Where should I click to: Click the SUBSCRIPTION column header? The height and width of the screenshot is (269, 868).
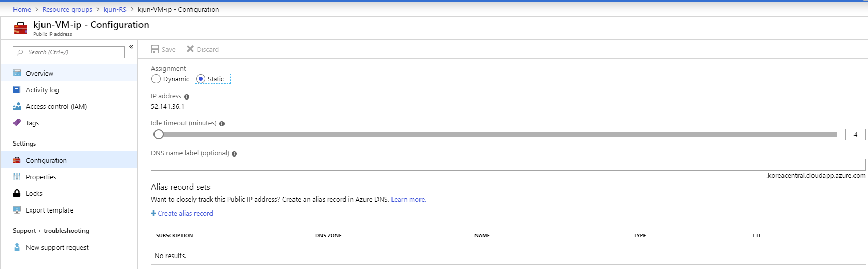point(174,235)
